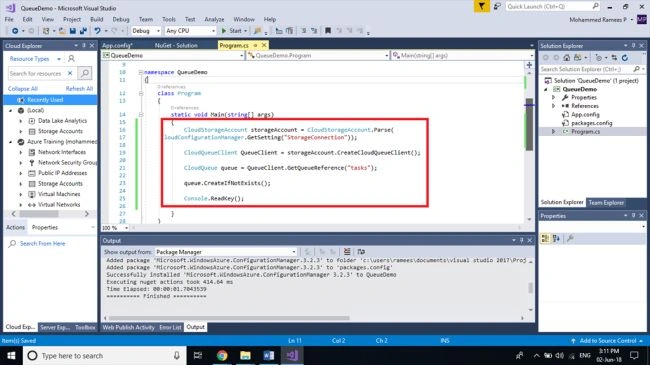This screenshot has width=650, height=365.
Task: Open Word from the taskbar
Action: pyautogui.click(x=269, y=355)
